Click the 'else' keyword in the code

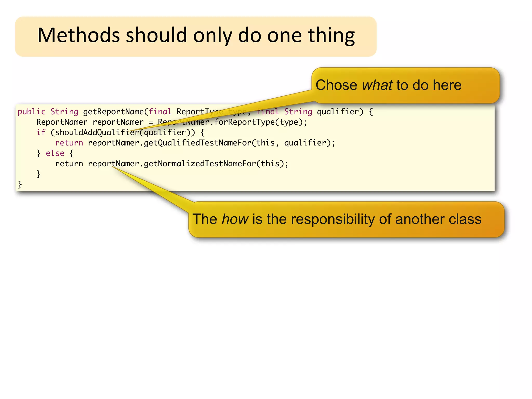coord(55,153)
